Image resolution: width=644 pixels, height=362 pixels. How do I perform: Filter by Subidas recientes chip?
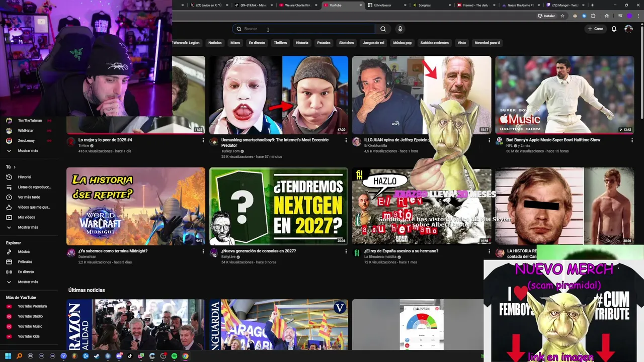point(434,43)
